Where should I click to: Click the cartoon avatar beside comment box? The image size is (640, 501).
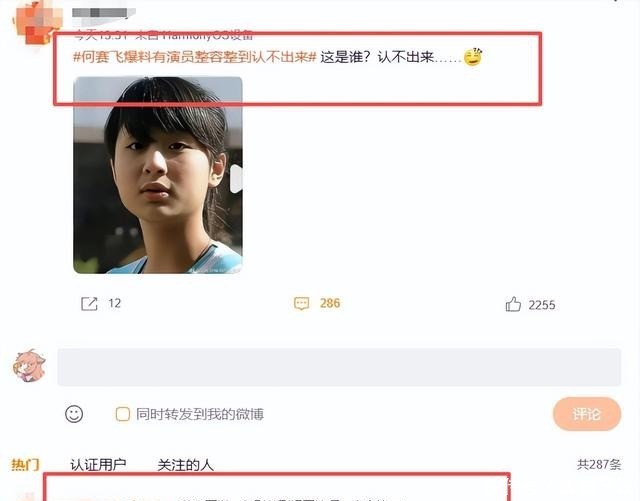pyautogui.click(x=29, y=365)
